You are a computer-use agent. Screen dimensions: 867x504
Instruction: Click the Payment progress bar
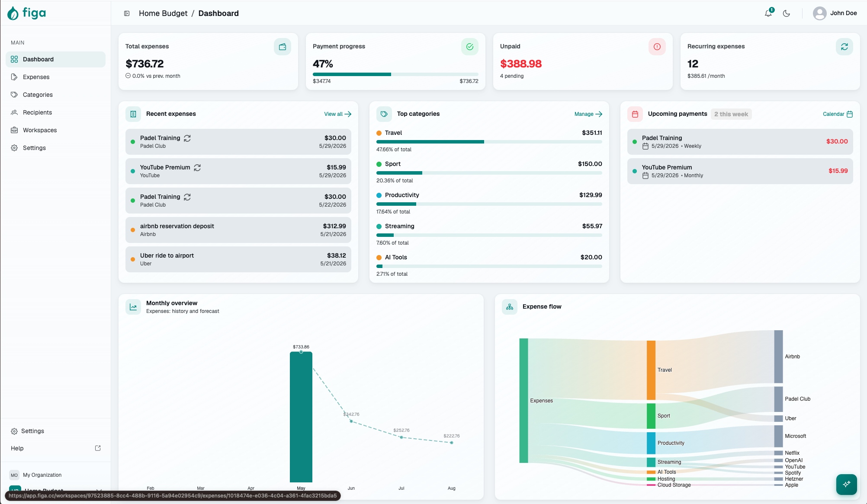point(395,74)
